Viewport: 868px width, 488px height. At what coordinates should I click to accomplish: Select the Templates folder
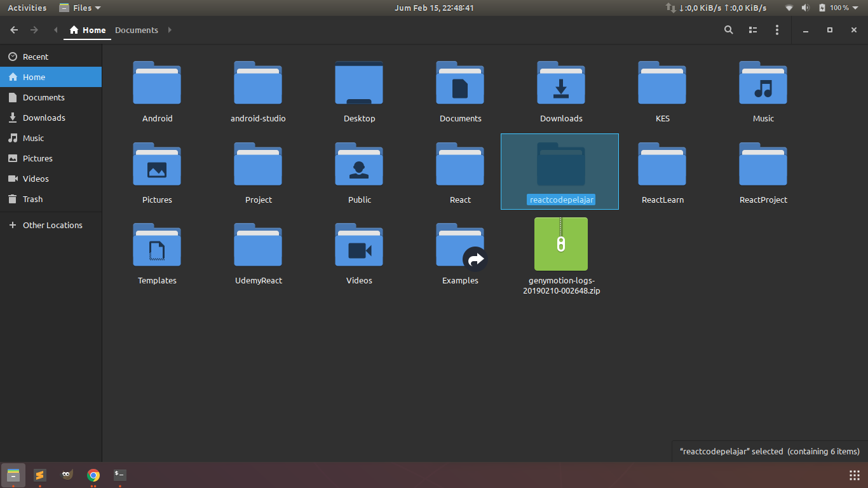point(157,245)
